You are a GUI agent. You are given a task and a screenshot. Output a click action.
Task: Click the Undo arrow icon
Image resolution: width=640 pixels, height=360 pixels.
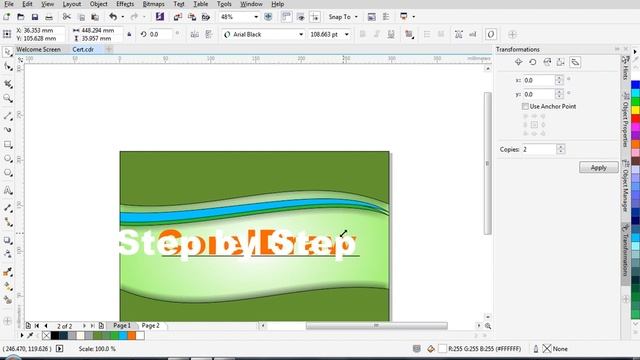113,17
